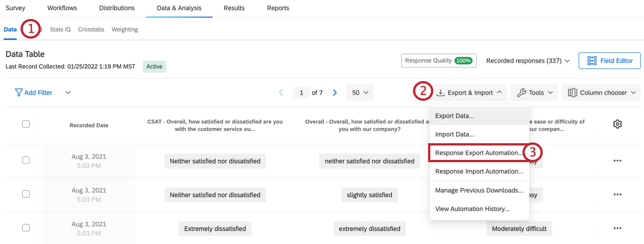Switch to the Distributions tab
This screenshot has width=644, height=244.
click(x=117, y=8)
